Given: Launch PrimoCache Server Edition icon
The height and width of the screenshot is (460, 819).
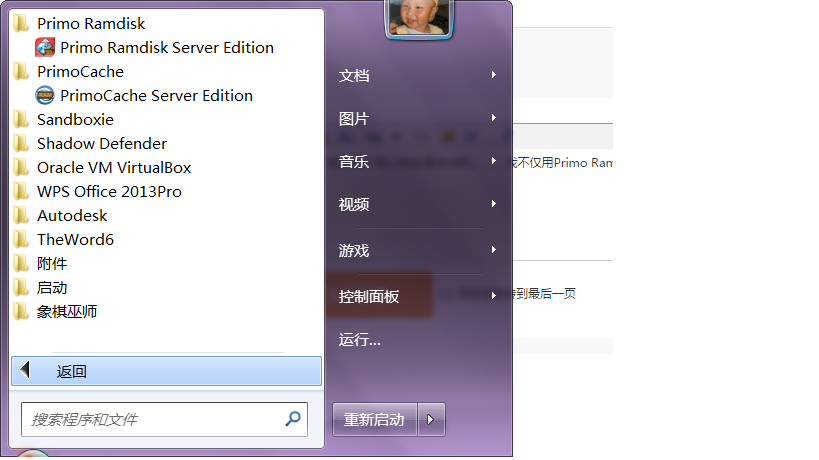Looking at the screenshot, I should tap(45, 96).
